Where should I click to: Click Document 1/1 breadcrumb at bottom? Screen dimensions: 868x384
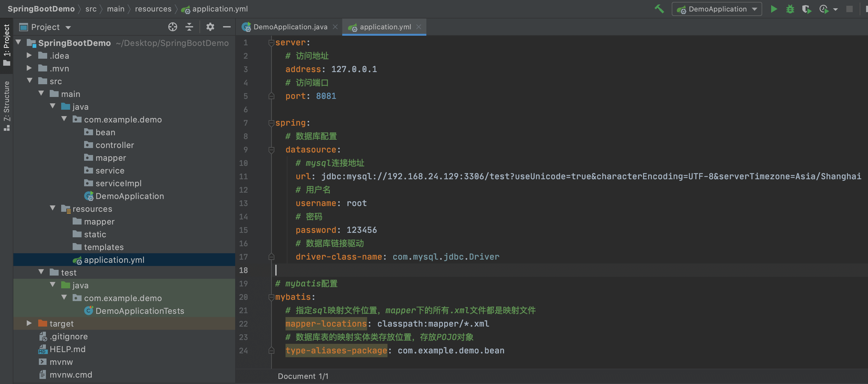tap(303, 376)
